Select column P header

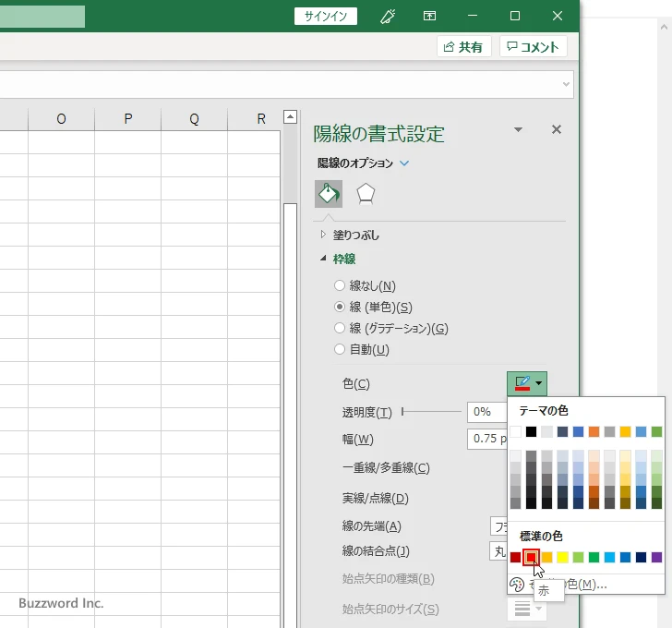click(127, 119)
